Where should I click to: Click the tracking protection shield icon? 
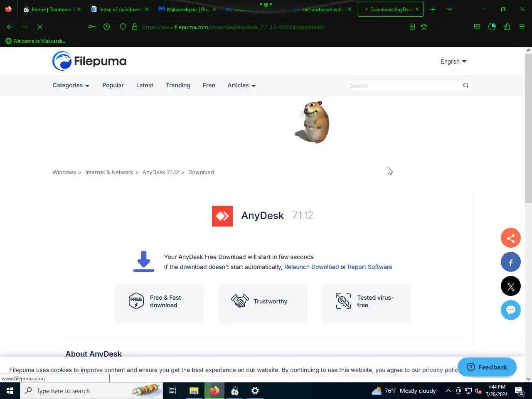click(123, 27)
